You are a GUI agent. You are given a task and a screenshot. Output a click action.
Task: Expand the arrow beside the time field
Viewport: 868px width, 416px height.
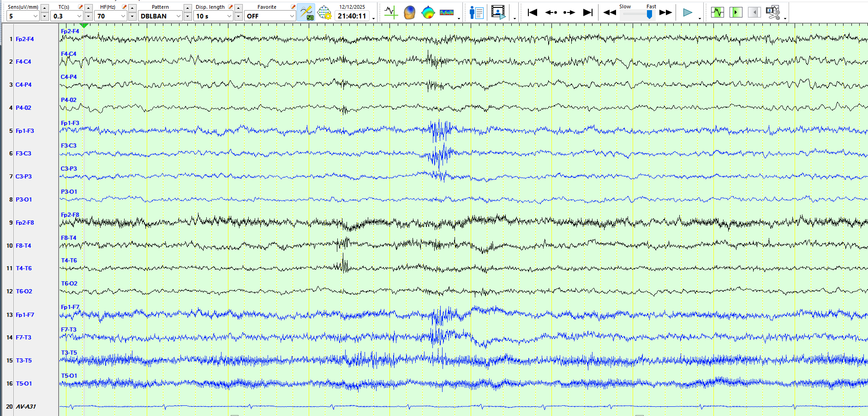coord(373,18)
